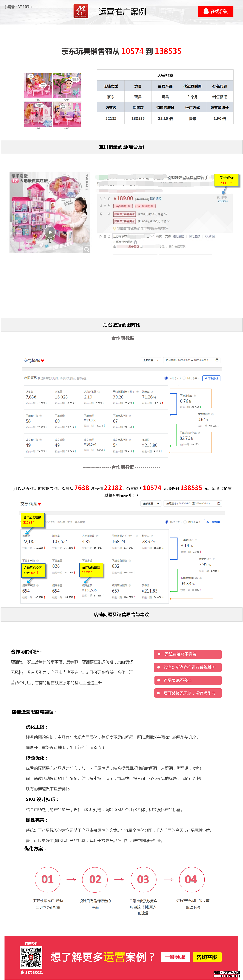This screenshot has height=980, width=243.
Task: Click calendar icon in the March date field
Action: click(217, 360)
